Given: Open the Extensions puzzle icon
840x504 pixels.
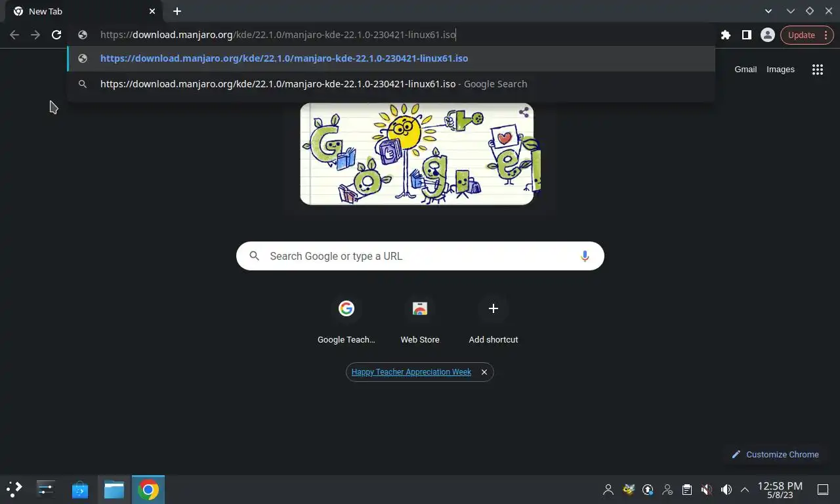Looking at the screenshot, I should tap(725, 35).
